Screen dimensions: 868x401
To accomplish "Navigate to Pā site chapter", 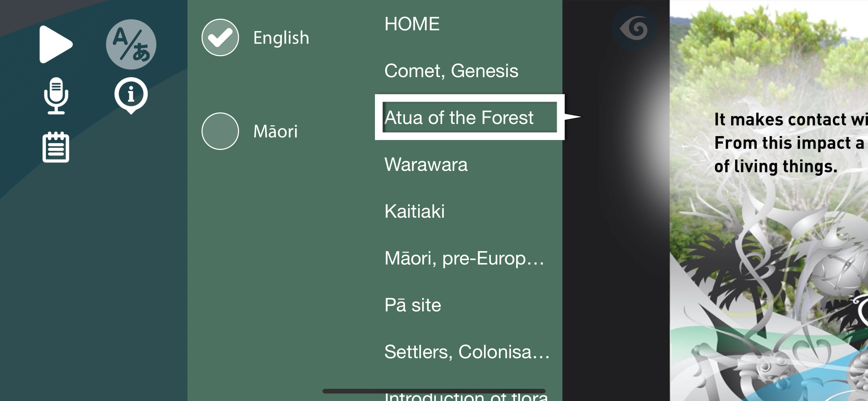I will click(413, 305).
